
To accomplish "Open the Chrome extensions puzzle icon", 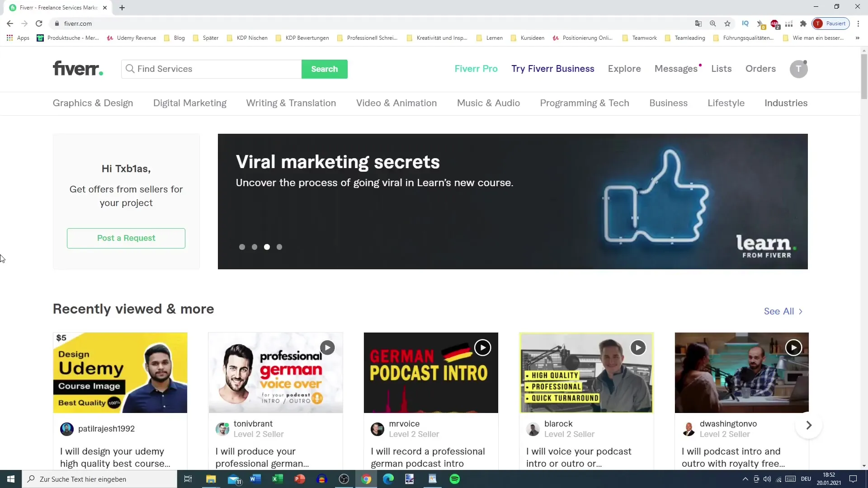I will 803,23.
